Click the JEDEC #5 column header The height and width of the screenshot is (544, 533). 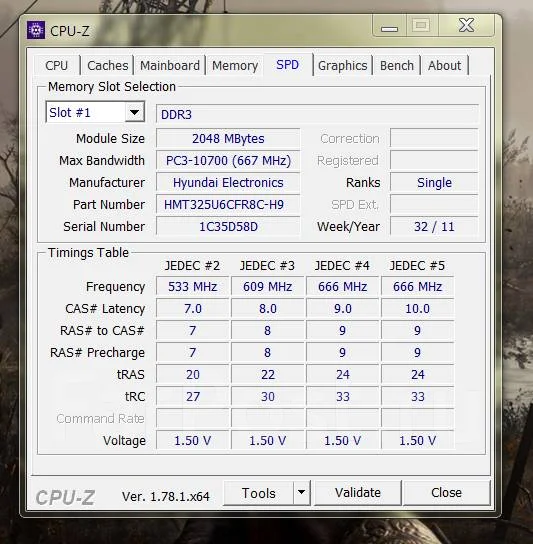pos(417,266)
